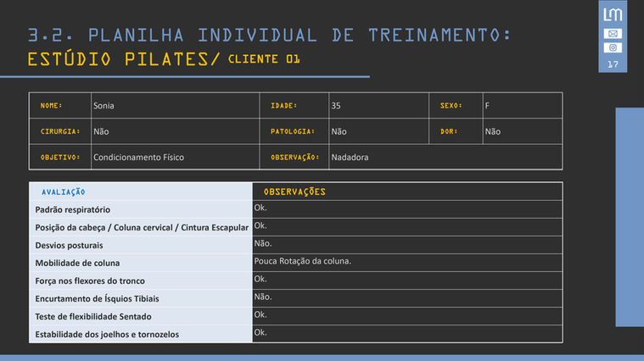Click the 'CIRURGIA:' label cell
The width and height of the screenshot is (644, 361).
[x=60, y=131]
